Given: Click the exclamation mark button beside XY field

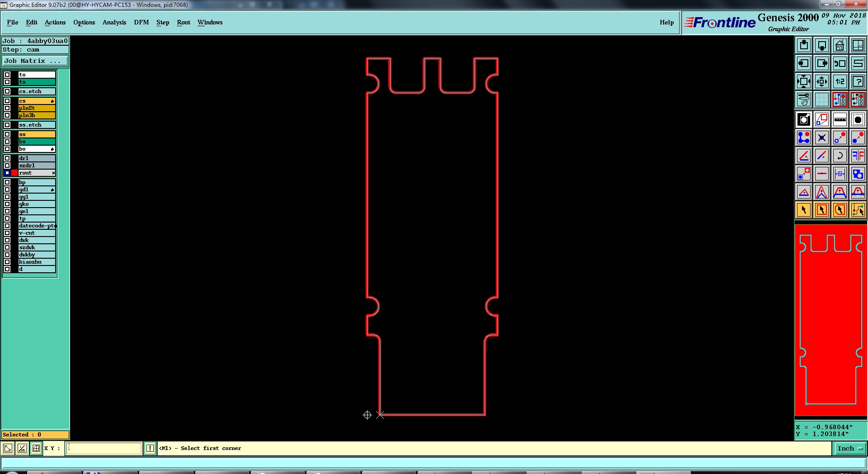Looking at the screenshot, I should coord(150,448).
